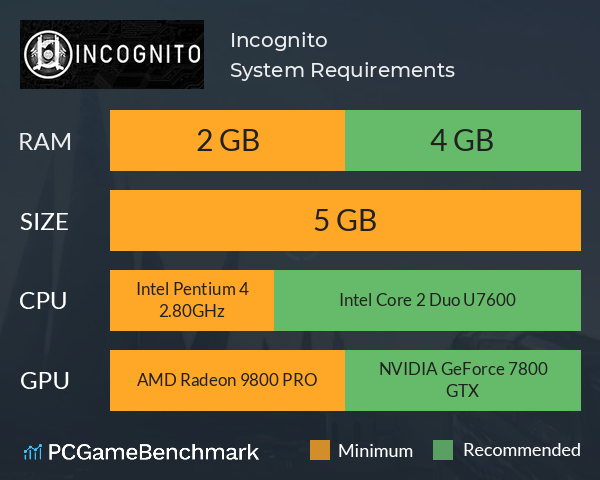
Task: Click the 5 GB size bar
Action: click(345, 220)
